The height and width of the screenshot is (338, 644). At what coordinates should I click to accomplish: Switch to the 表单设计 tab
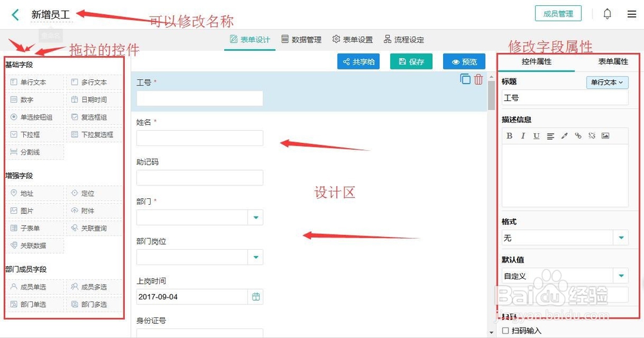click(250, 39)
